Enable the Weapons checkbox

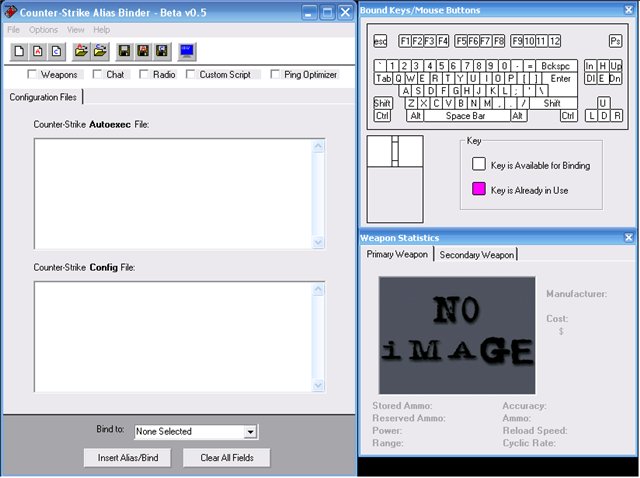pos(32,74)
